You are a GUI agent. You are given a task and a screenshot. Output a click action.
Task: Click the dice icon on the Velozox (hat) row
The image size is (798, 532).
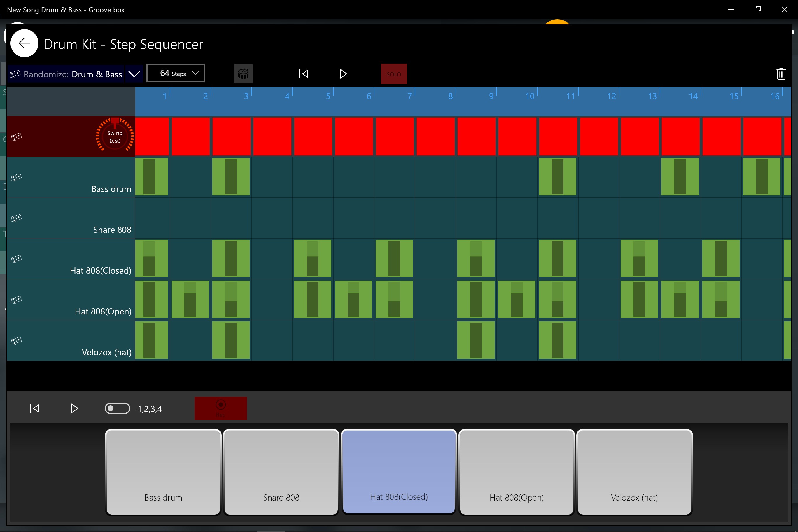tap(16, 341)
